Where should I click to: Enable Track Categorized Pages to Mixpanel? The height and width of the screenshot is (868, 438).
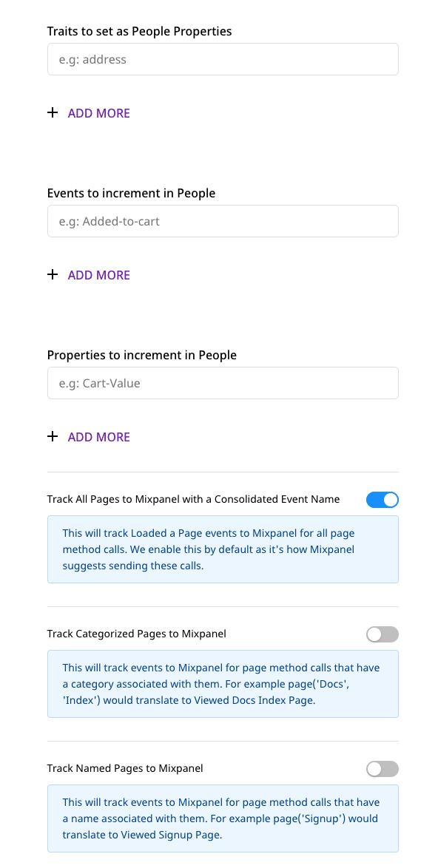pos(382,634)
